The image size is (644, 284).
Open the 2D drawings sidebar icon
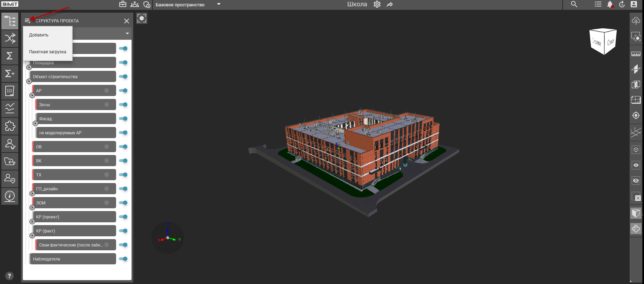click(x=10, y=91)
